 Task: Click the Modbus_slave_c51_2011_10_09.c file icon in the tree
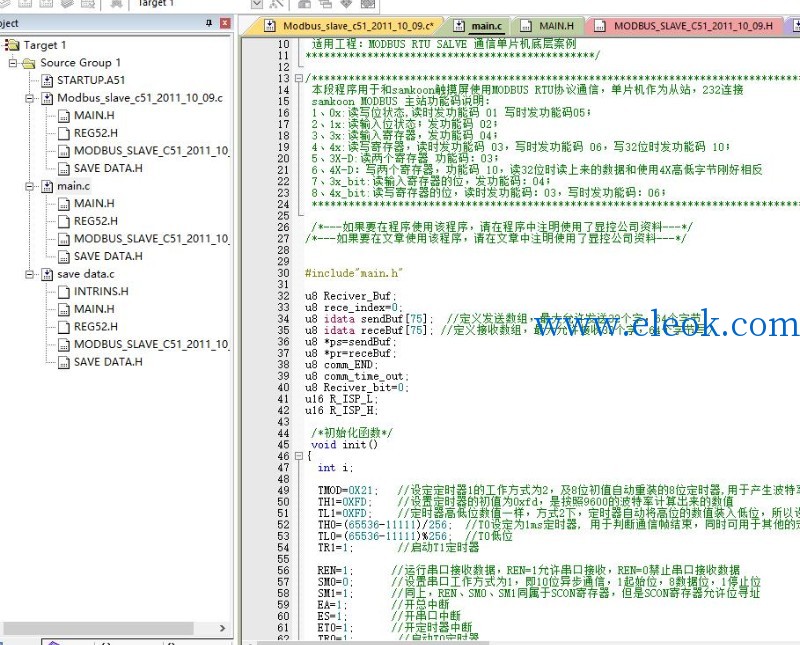(x=47, y=98)
